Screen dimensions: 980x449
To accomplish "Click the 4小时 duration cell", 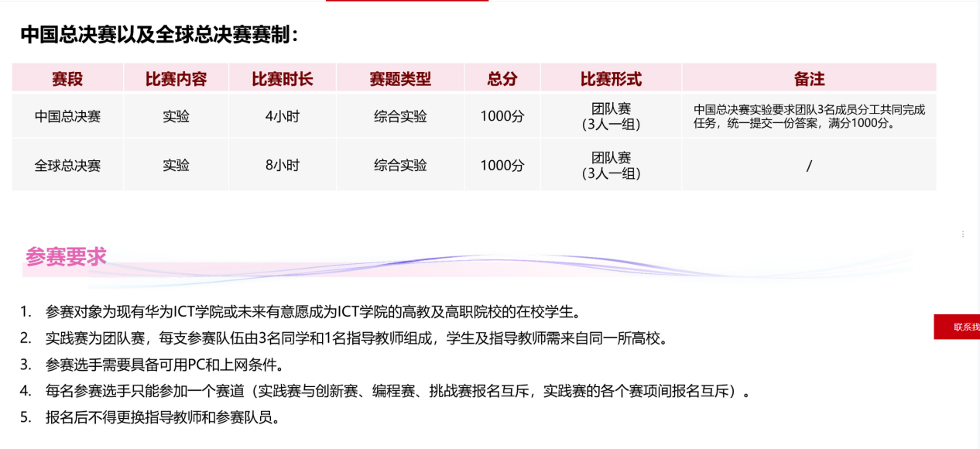I will click(x=282, y=117).
